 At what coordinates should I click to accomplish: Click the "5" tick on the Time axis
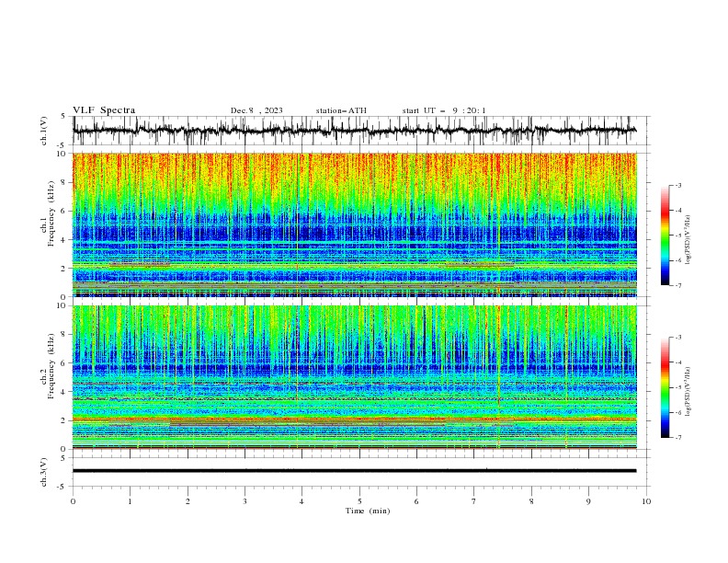(359, 501)
